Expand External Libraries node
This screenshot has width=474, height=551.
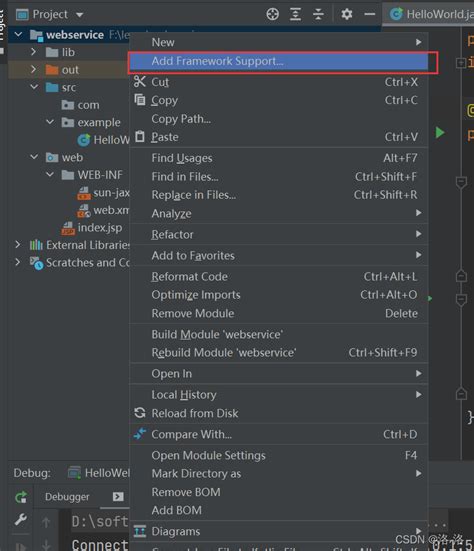[18, 245]
